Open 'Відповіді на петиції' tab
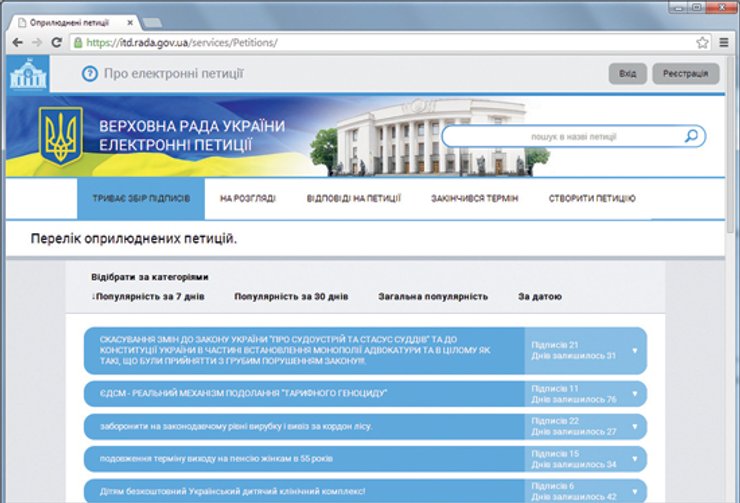The height and width of the screenshot is (503, 740). [354, 199]
